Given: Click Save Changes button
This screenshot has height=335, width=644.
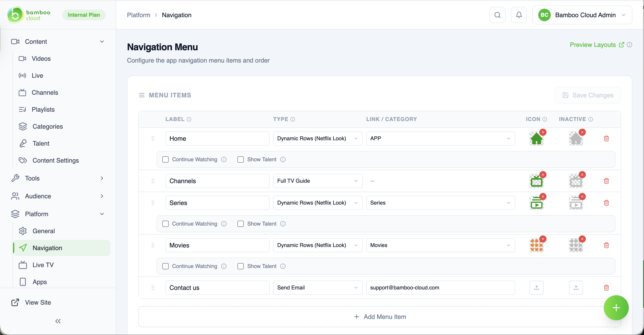Looking at the screenshot, I should tap(587, 95).
